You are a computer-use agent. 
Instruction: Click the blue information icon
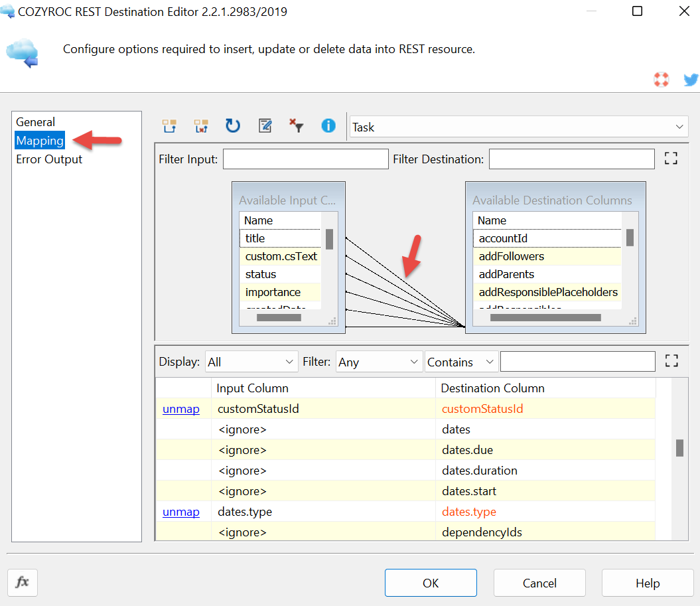coord(328,126)
